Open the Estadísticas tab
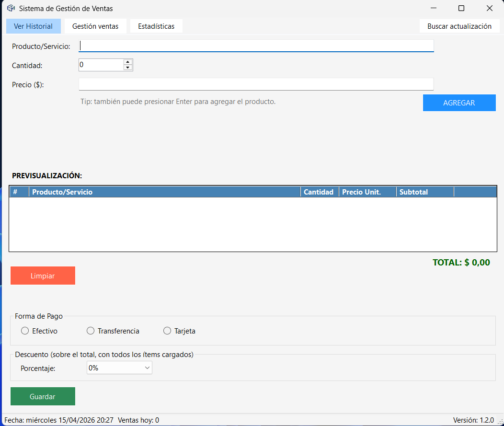504x426 pixels. pos(156,26)
